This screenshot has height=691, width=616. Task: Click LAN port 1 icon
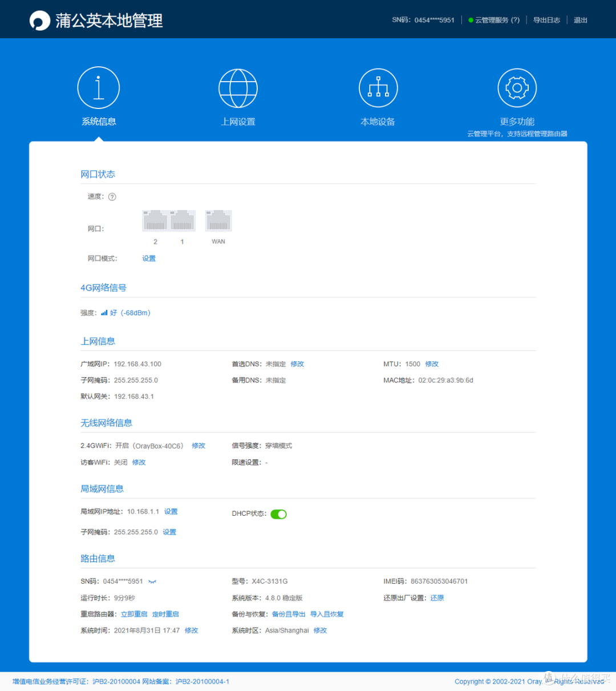tap(183, 220)
